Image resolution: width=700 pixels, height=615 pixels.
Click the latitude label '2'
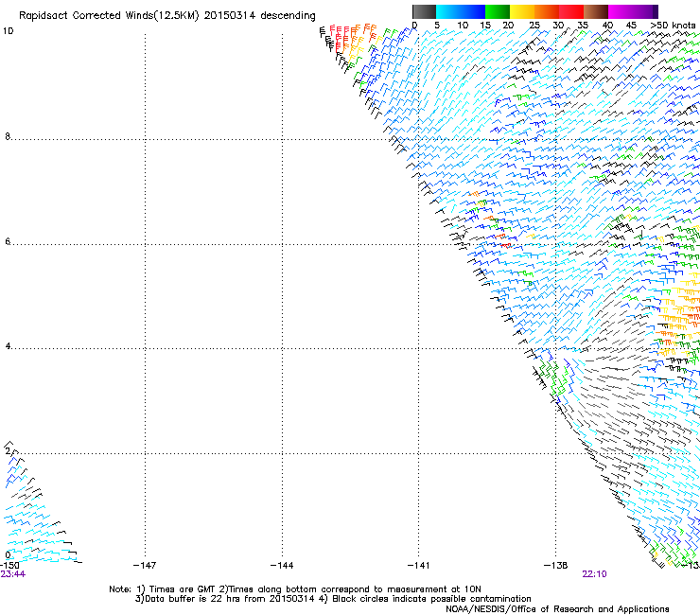(8, 451)
